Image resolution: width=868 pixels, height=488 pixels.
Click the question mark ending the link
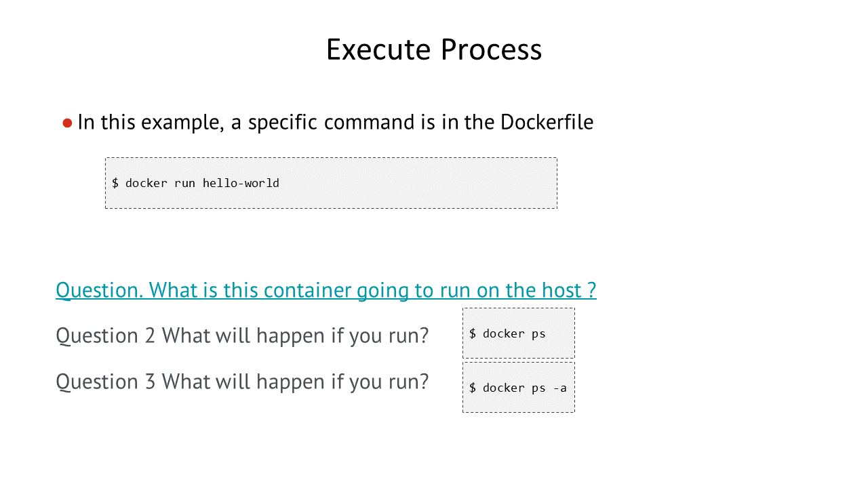[x=591, y=290]
